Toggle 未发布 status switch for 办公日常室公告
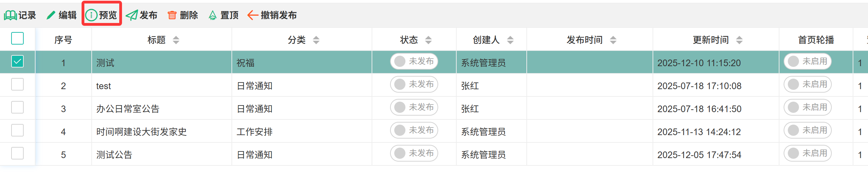This screenshot has width=868, height=172. point(414,107)
